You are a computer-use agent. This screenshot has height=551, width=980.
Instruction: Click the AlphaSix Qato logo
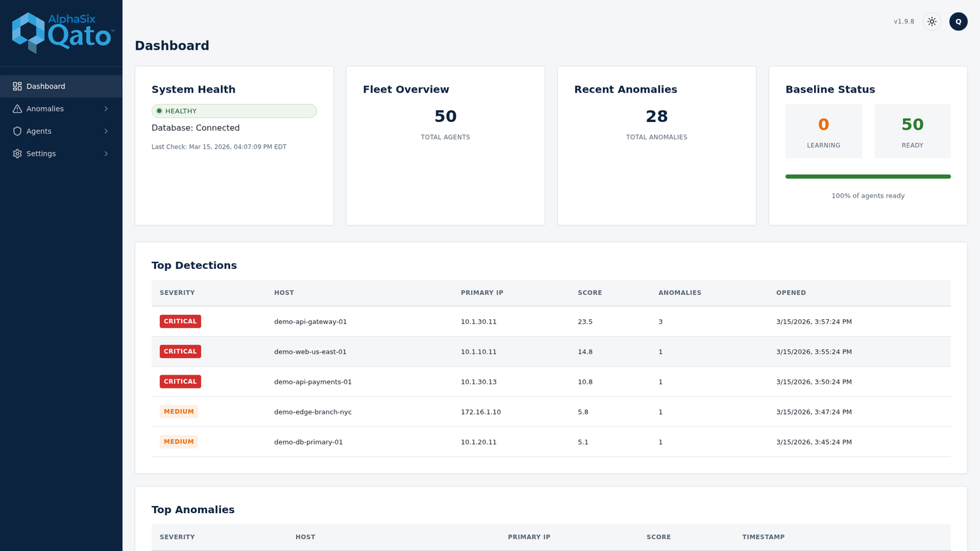tap(63, 33)
